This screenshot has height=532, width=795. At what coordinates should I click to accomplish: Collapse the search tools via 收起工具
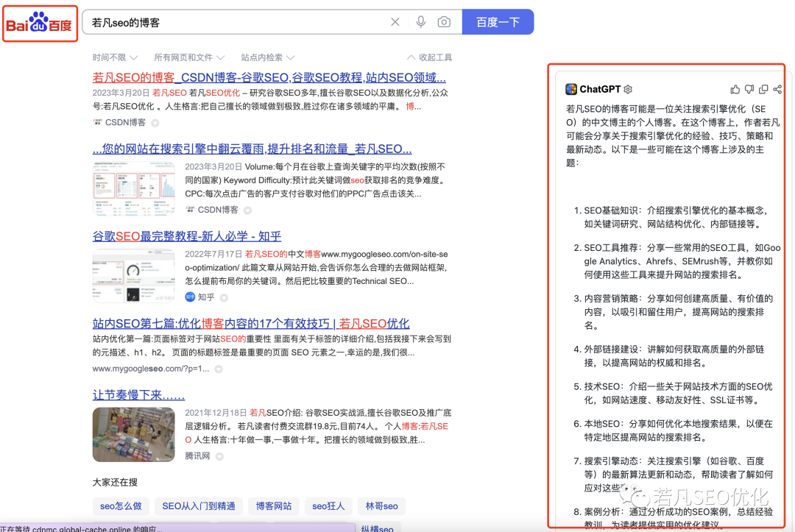[x=430, y=57]
